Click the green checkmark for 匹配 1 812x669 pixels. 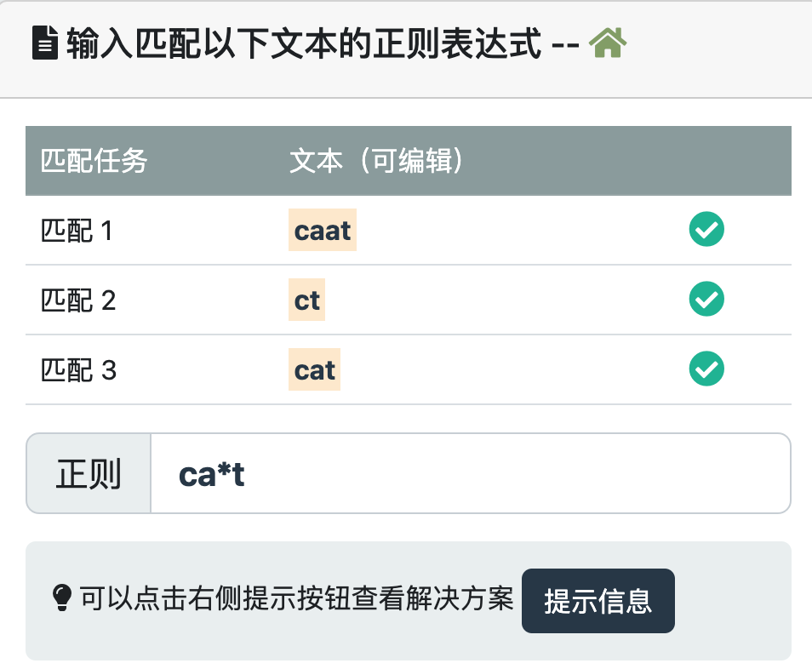pyautogui.click(x=706, y=230)
